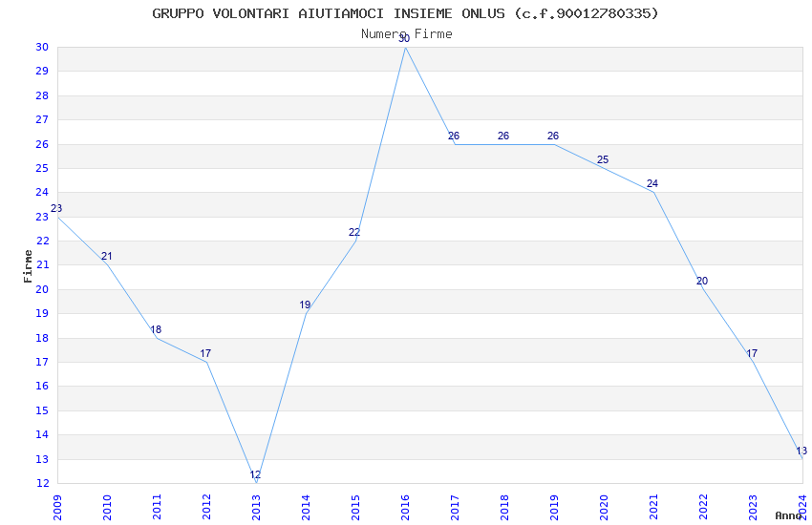Click x-axis year label 2015
The height and width of the screenshot is (525, 812).
click(355, 507)
